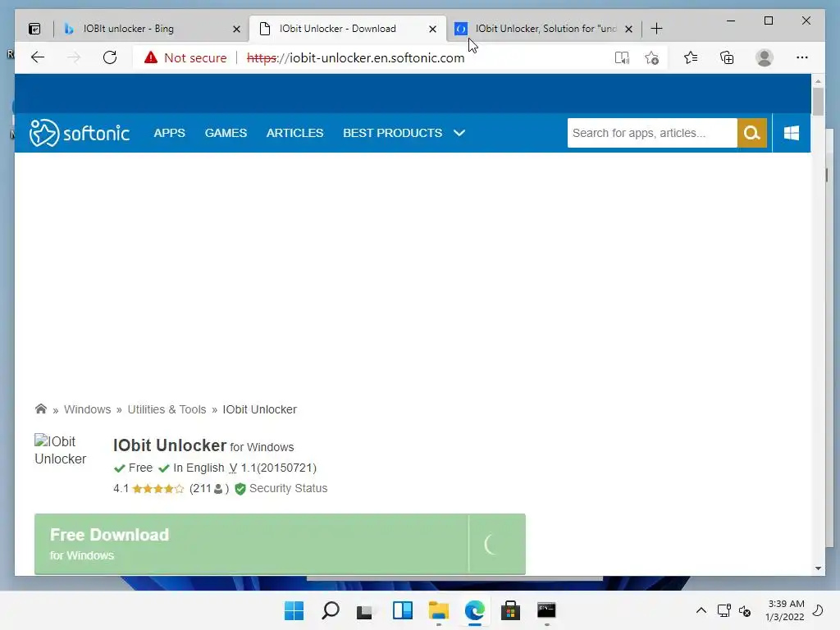Click the network tray icon
The height and width of the screenshot is (630, 840).
tap(724, 610)
